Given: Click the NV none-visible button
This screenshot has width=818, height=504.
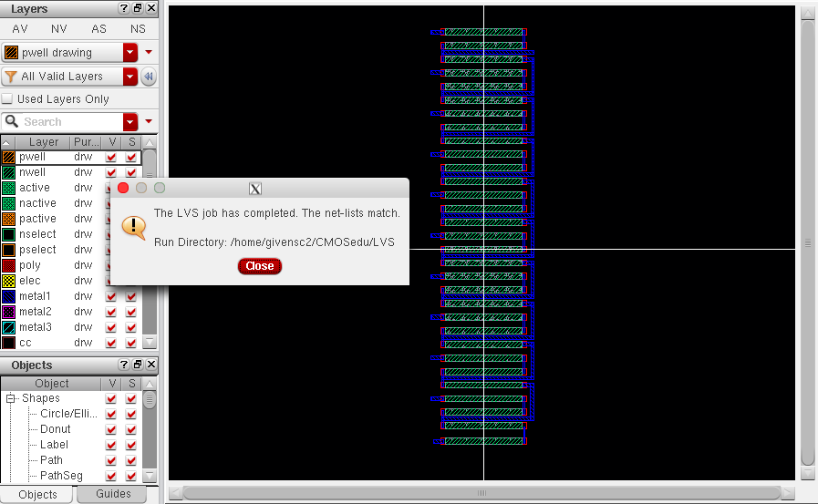Looking at the screenshot, I should click(59, 29).
